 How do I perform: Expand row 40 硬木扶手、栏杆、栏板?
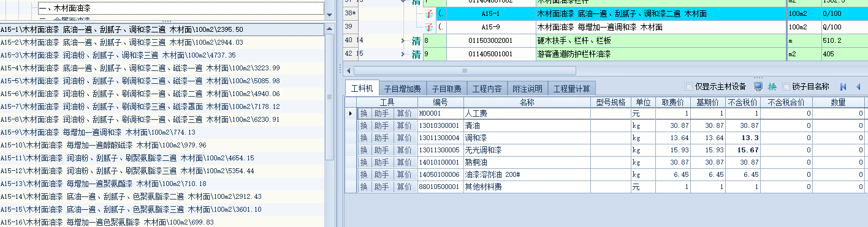(403, 40)
